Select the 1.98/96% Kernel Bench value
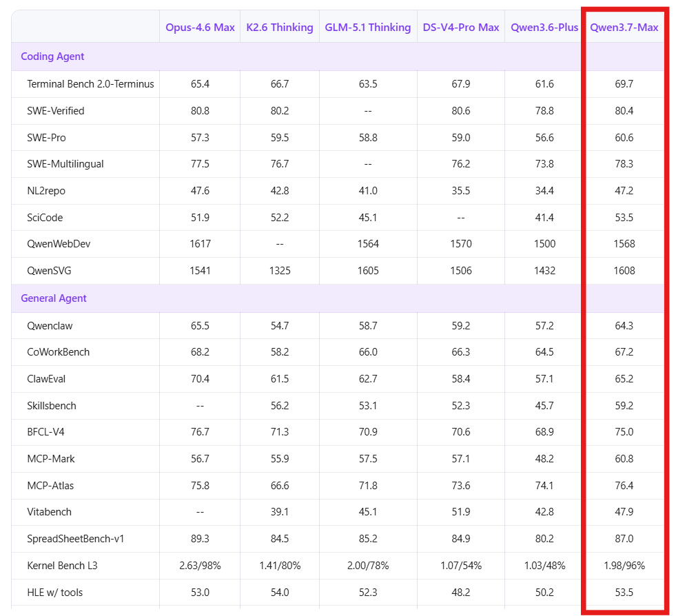Screen dimensions: 676x616 (624, 565)
